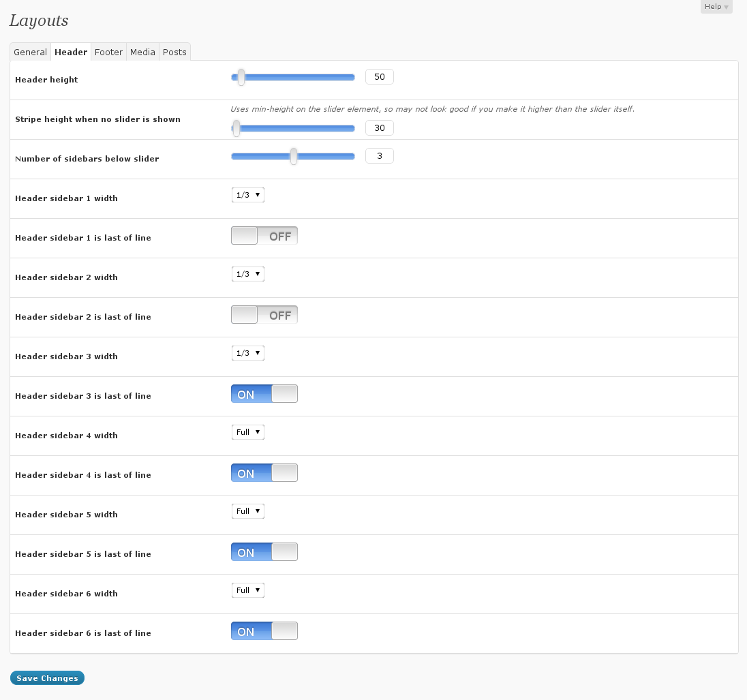This screenshot has height=700, width=747.
Task: Open the Media tab
Action: pos(142,52)
